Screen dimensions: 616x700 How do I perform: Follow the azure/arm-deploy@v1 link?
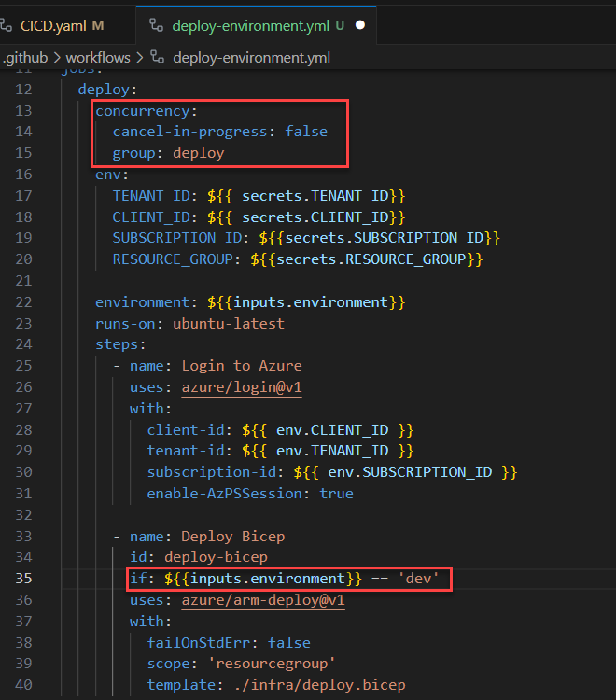pyautogui.click(x=263, y=600)
